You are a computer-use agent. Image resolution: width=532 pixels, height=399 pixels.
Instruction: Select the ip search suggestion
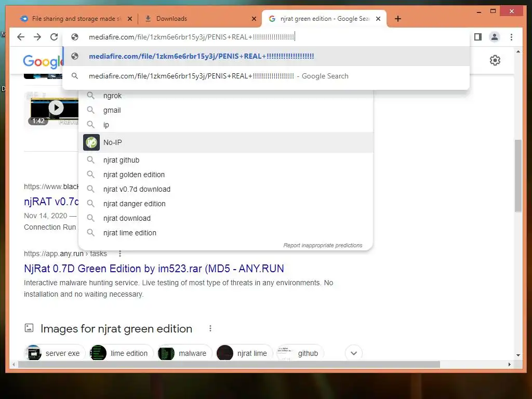point(225,125)
